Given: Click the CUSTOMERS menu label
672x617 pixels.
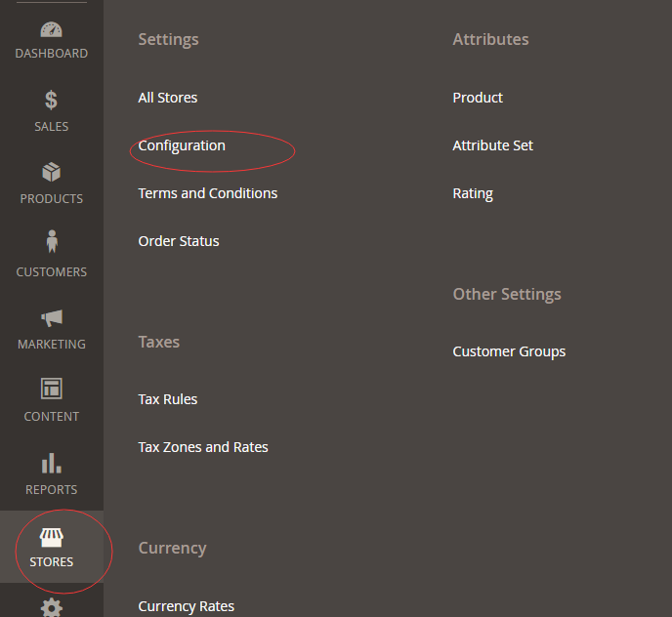Looking at the screenshot, I should (x=52, y=272).
